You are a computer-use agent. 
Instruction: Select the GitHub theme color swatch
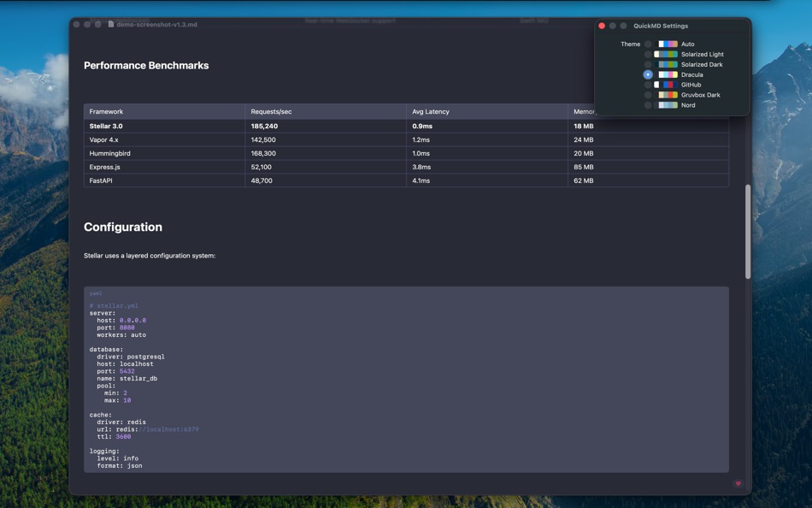666,85
